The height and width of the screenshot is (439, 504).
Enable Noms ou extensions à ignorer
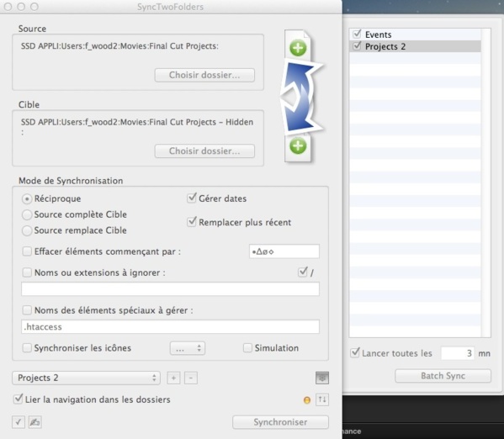27,272
